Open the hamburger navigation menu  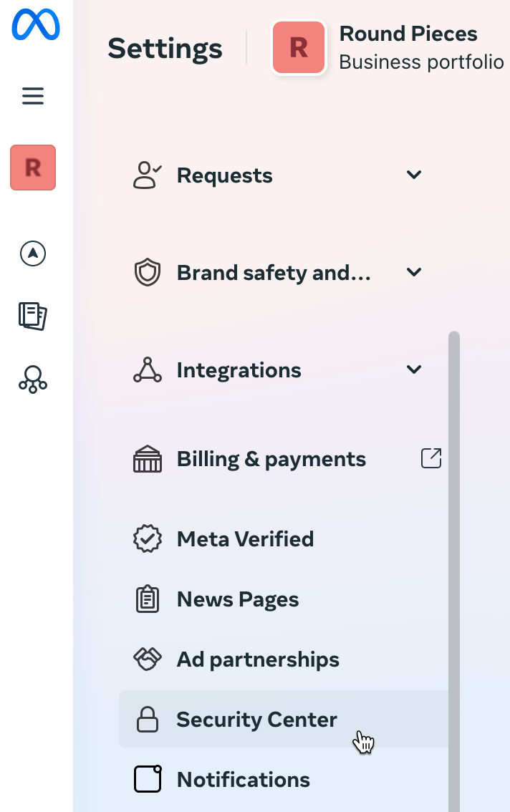[x=33, y=95]
